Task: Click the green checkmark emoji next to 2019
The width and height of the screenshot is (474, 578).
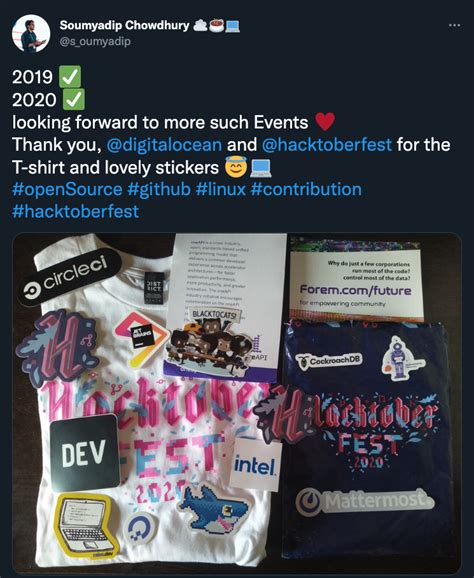Action: tap(70, 77)
